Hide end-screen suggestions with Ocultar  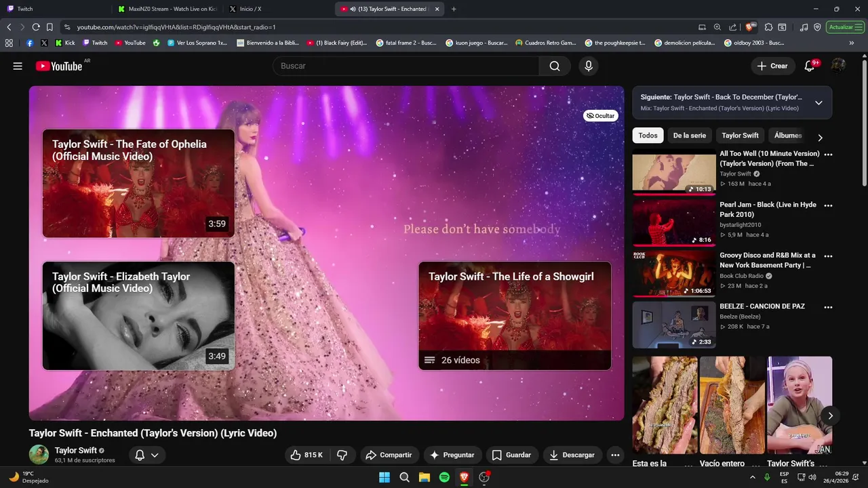[x=601, y=116]
